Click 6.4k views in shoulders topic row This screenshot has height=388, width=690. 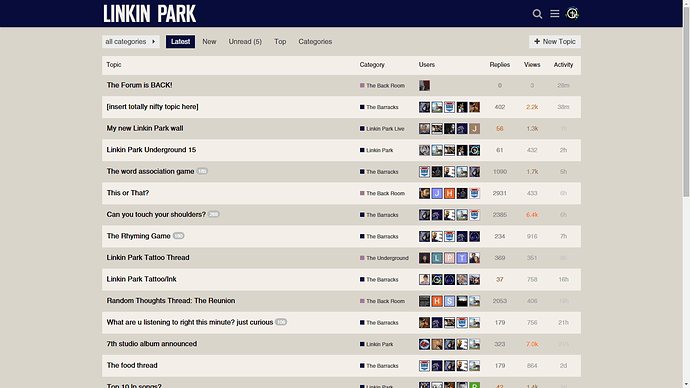point(532,215)
